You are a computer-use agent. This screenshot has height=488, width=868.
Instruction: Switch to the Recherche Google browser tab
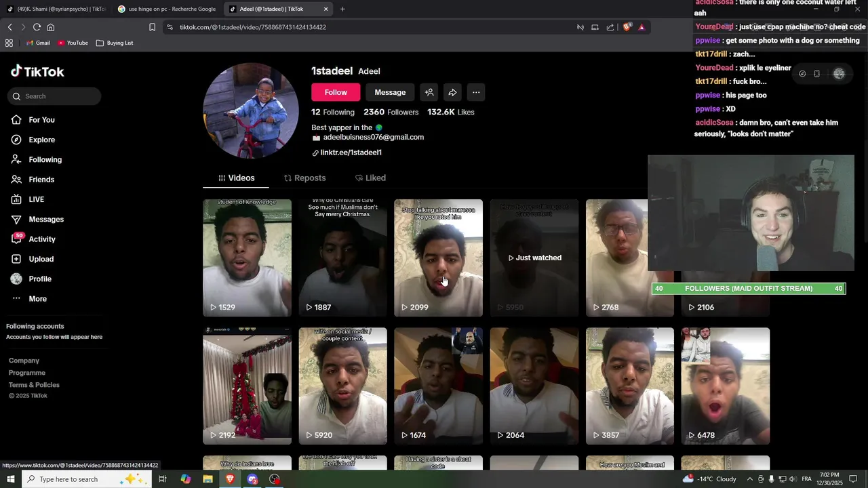[167, 9]
